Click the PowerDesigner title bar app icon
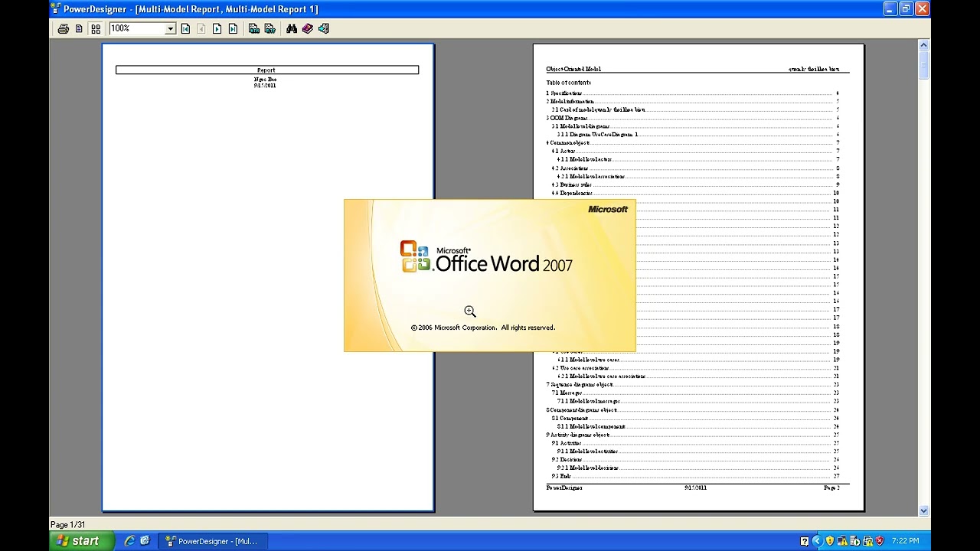 pyautogui.click(x=56, y=8)
